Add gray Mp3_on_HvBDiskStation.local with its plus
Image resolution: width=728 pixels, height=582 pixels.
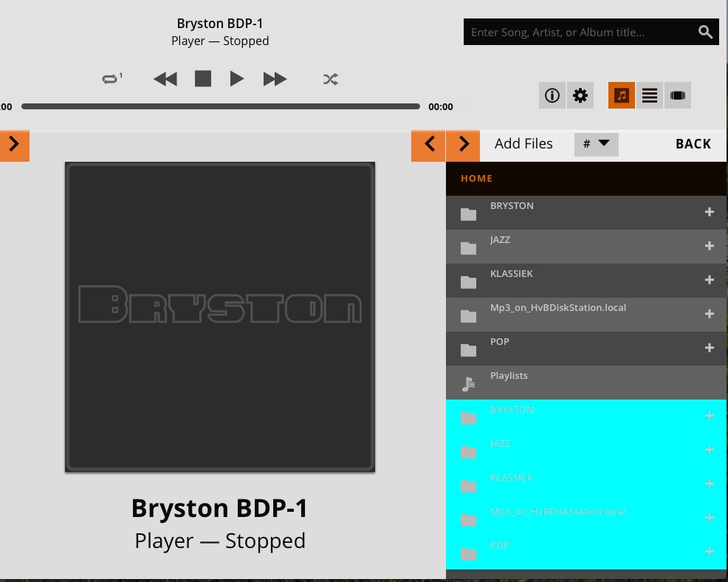[x=709, y=314]
